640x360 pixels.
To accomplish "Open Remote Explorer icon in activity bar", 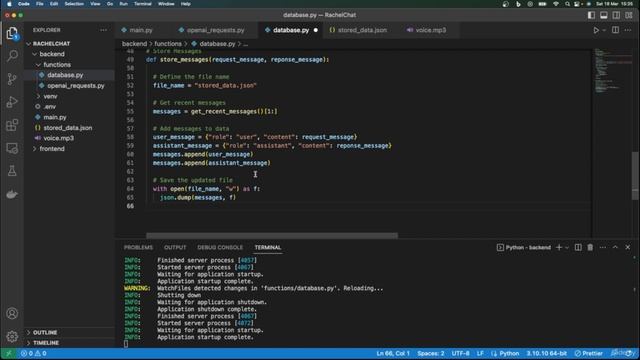I will coord(12,148).
